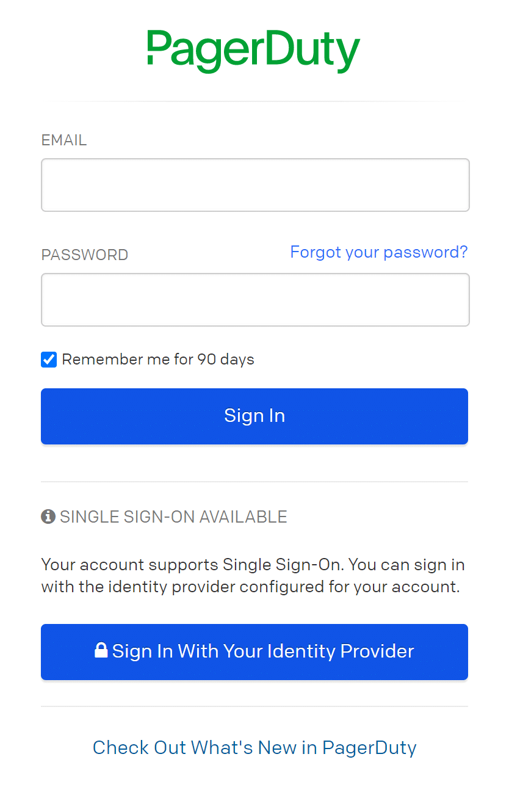The image size is (509, 812).
Task: Uncheck the Remember me checkbox
Action: pos(49,360)
